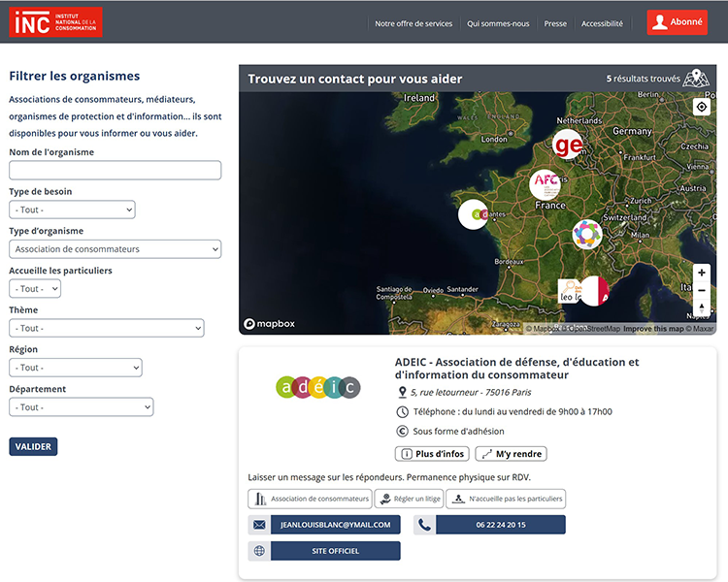Click the 'Nom de l'organisme' text field
728x582 pixels.
(115, 171)
